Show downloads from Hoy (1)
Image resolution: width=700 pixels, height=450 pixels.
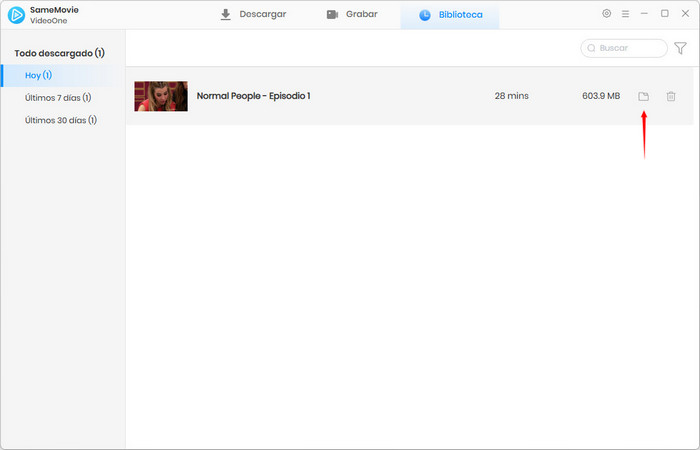(40, 75)
